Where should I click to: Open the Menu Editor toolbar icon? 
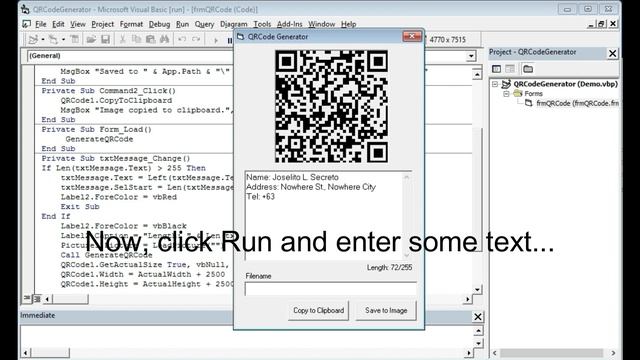point(75,39)
